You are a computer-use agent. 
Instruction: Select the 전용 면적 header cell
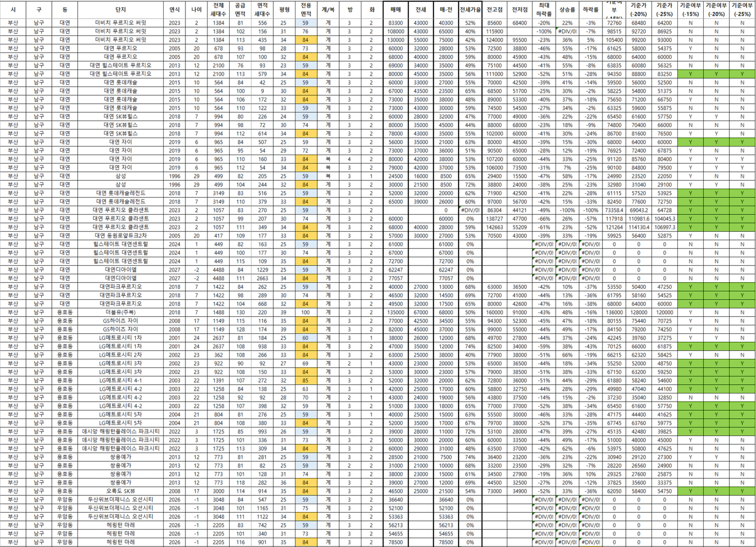[x=306, y=9]
